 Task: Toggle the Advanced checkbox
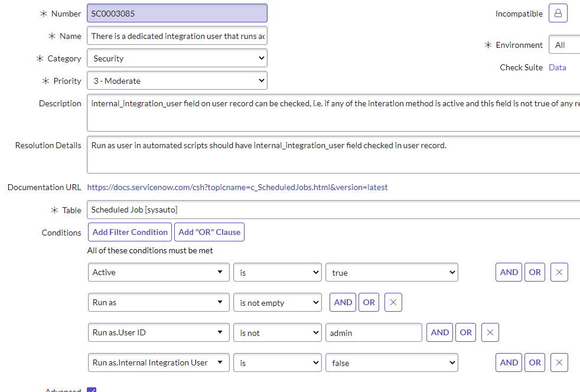pos(92,390)
